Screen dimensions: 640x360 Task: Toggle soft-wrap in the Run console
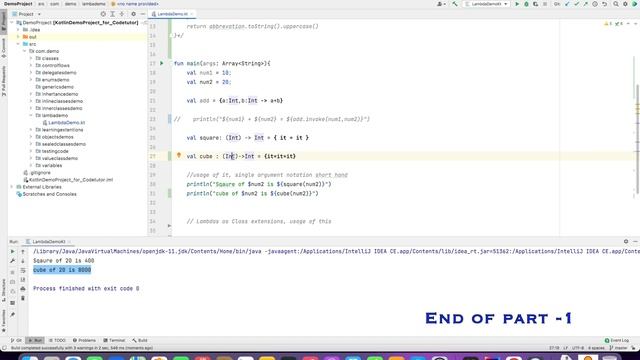[23, 270]
